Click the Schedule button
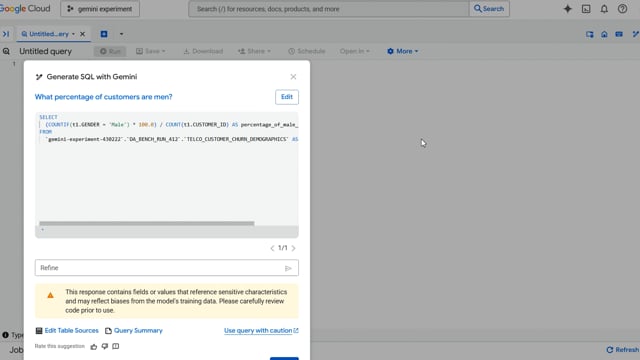 [307, 51]
